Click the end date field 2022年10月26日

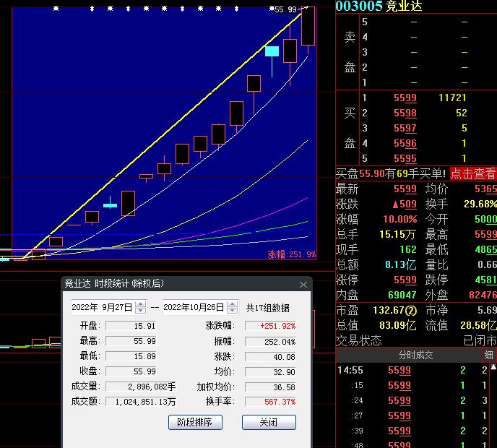(x=194, y=307)
